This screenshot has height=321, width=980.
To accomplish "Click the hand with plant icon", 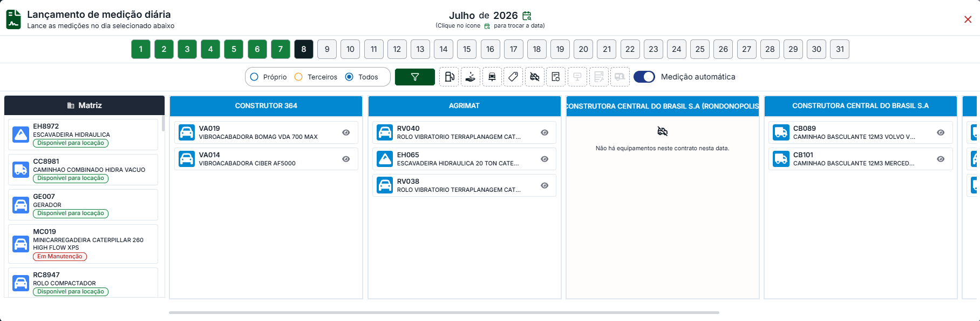I will (471, 77).
